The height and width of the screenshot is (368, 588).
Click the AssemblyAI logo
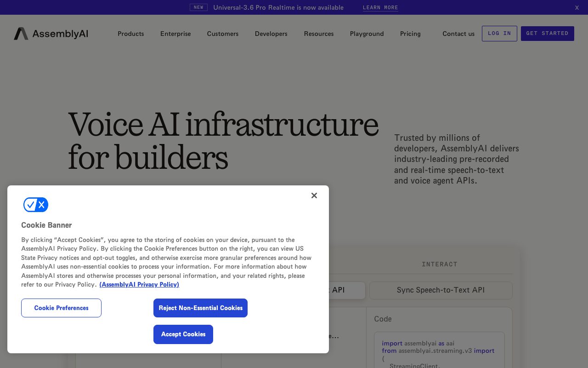(x=51, y=34)
